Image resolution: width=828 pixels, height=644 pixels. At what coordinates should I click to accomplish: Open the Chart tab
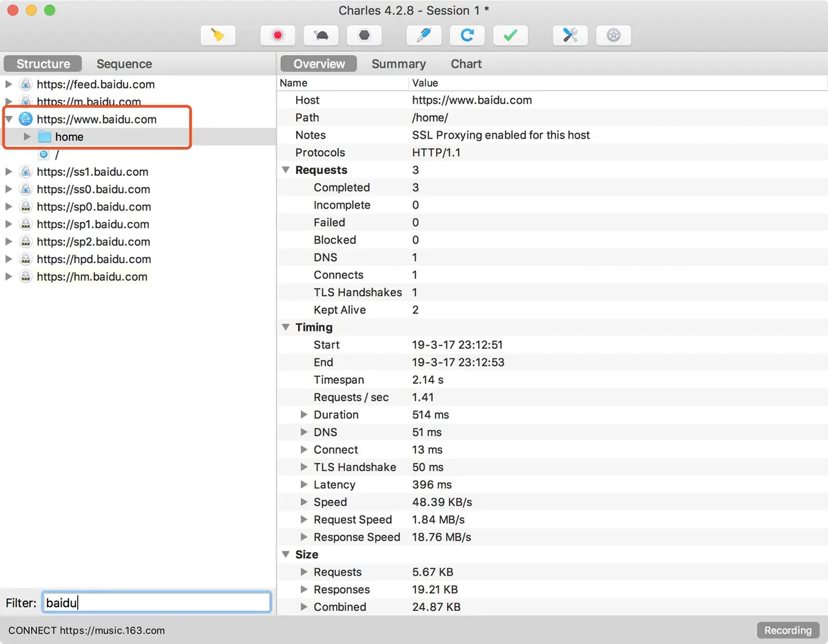tap(466, 64)
